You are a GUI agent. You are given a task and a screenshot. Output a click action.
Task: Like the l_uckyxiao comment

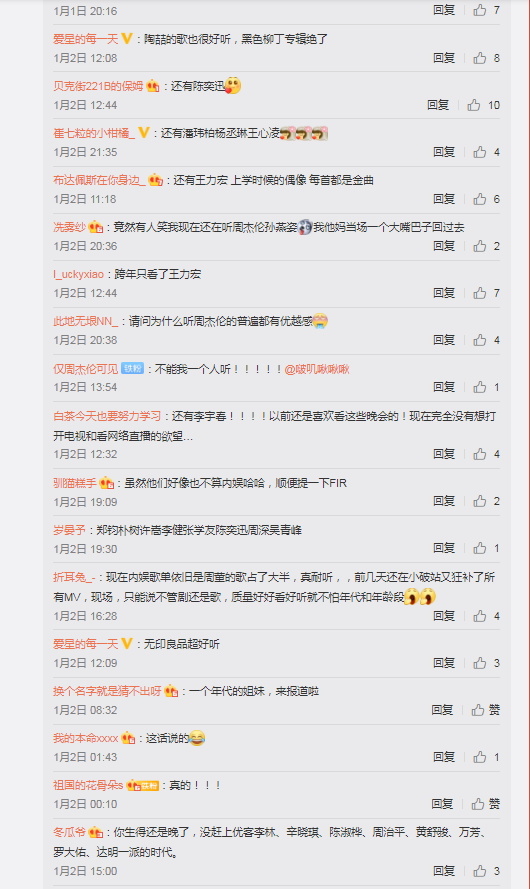point(480,293)
